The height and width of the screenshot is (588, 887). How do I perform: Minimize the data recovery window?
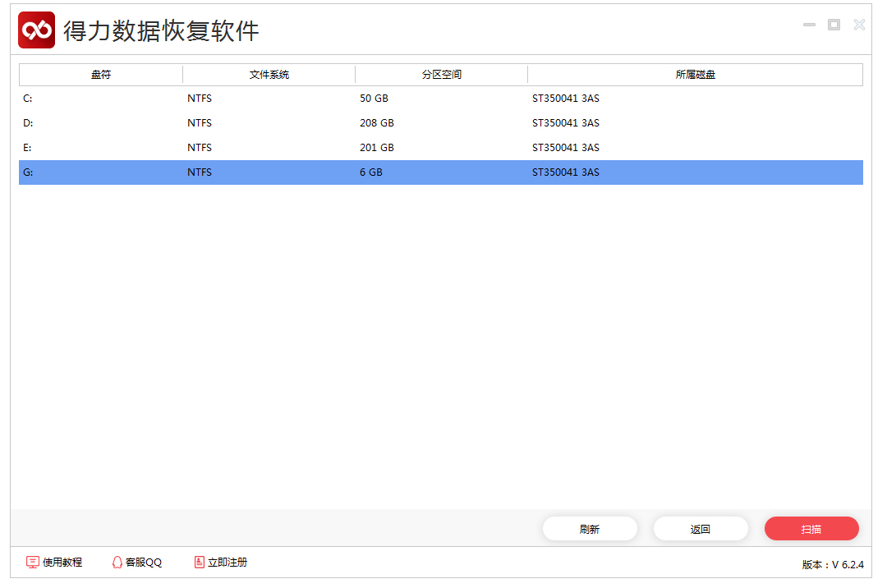[x=809, y=25]
